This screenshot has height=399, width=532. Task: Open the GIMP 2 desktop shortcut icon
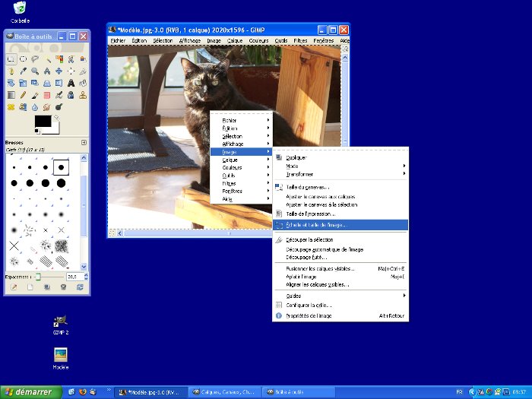[x=61, y=325]
